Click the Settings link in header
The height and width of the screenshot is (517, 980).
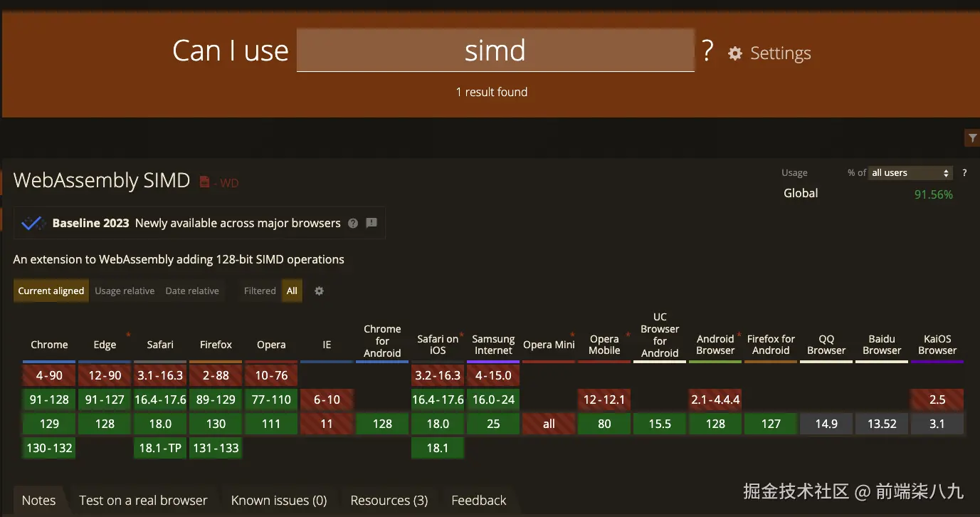pyautogui.click(x=781, y=53)
